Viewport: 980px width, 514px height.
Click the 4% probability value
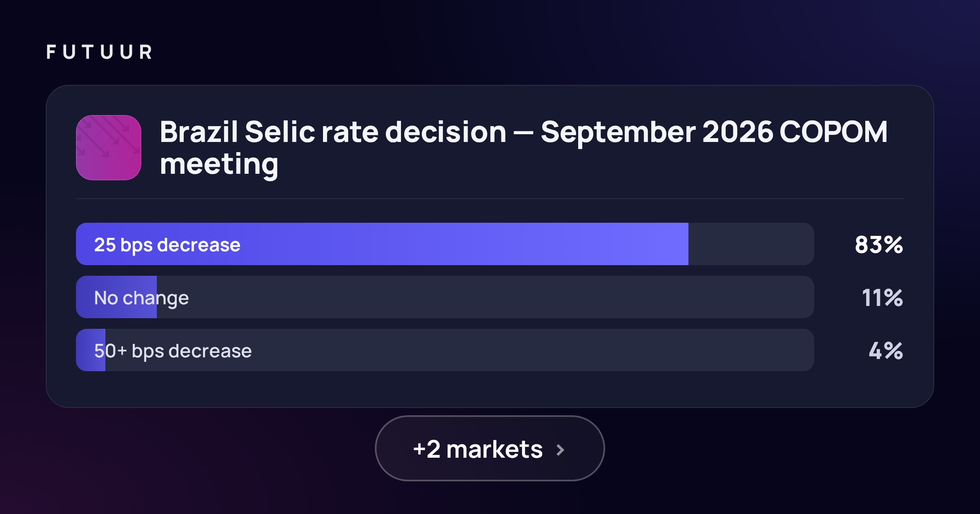[x=885, y=351]
